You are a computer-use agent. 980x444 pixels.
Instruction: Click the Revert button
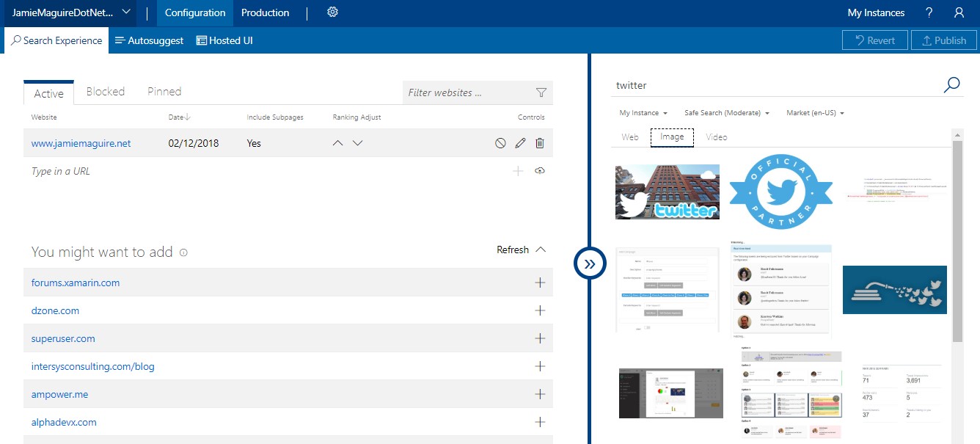875,40
